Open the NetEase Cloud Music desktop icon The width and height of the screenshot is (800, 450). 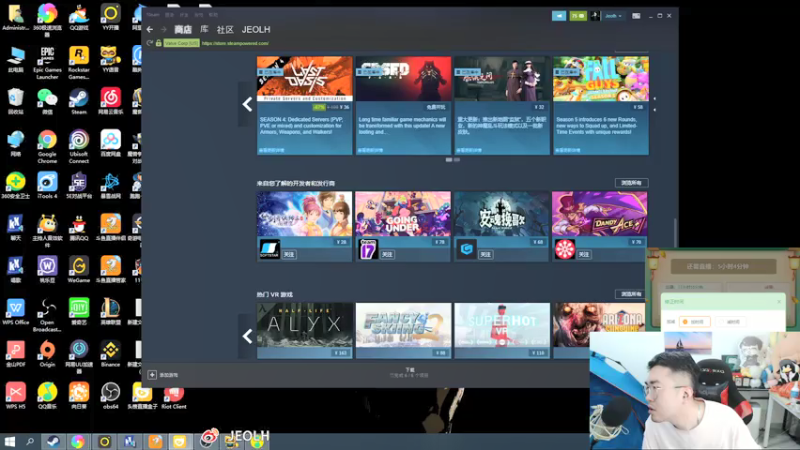click(x=110, y=101)
